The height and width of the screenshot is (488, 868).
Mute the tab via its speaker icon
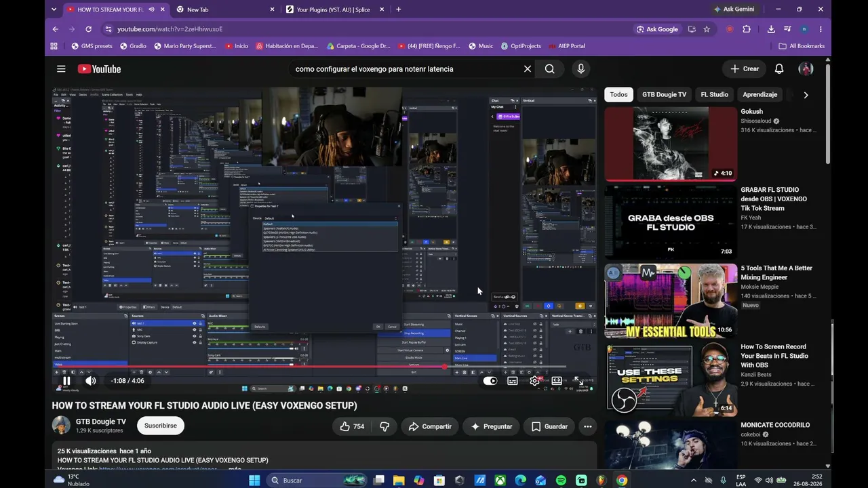pos(151,9)
